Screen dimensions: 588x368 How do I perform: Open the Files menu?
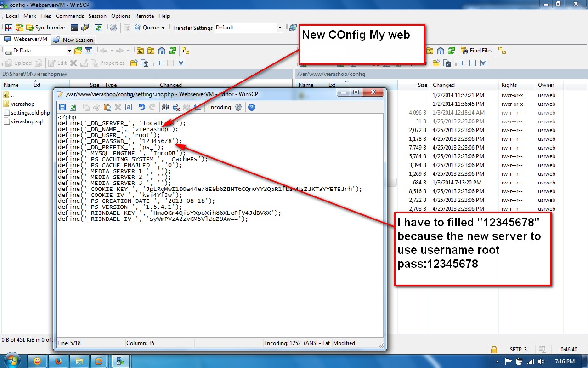[45, 16]
